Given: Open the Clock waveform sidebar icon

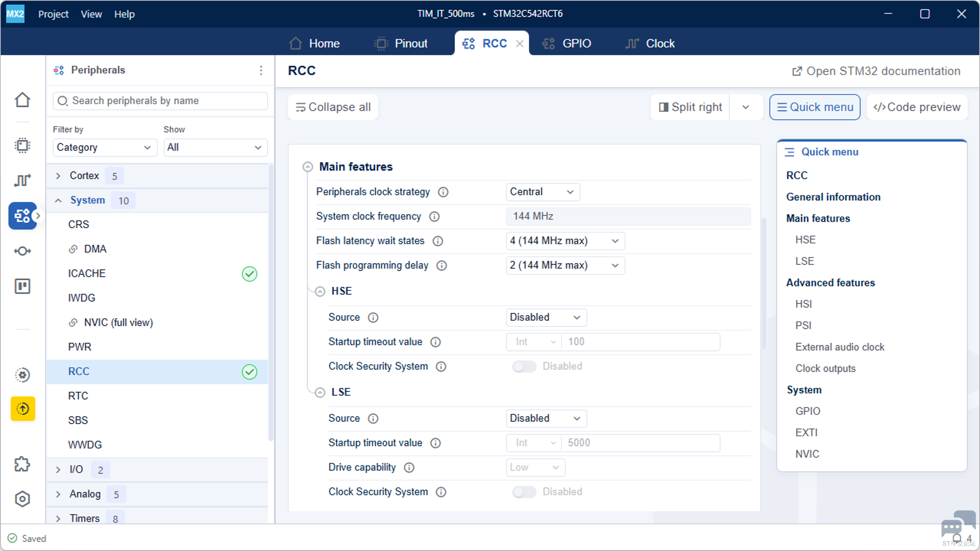Looking at the screenshot, I should click(x=23, y=180).
